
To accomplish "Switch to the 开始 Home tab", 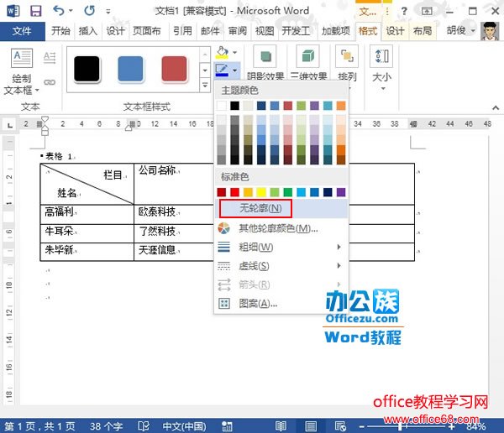I will pos(60,31).
